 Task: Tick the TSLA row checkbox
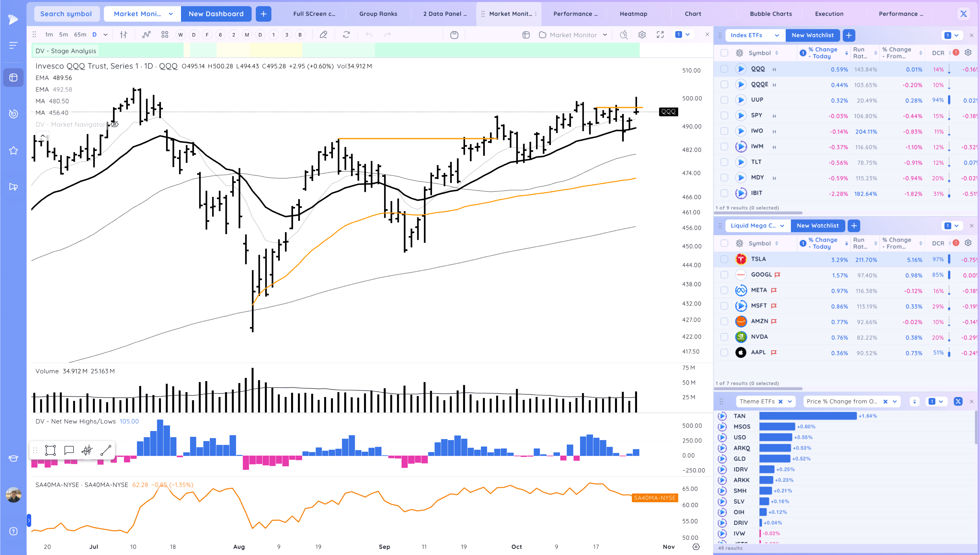(724, 259)
